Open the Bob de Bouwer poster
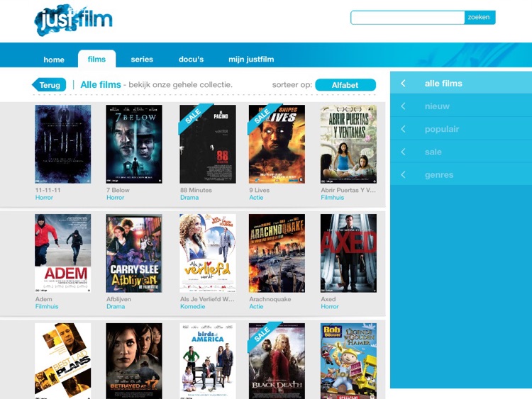This screenshot has height=399, width=532. 348,361
